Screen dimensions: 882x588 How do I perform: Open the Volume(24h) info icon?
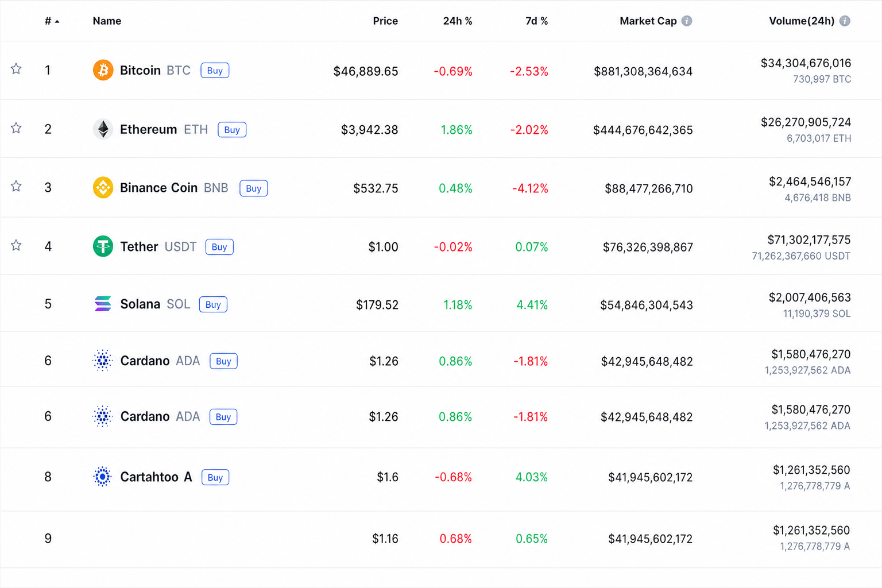(x=845, y=21)
